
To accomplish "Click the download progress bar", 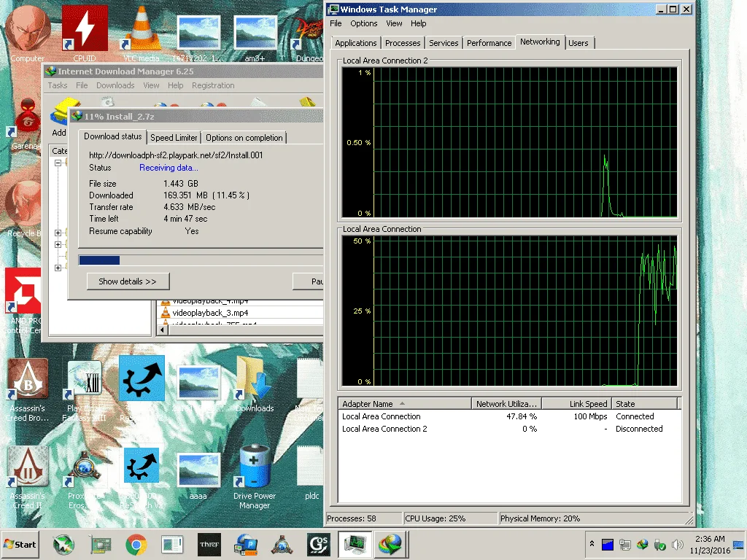I will [x=201, y=260].
